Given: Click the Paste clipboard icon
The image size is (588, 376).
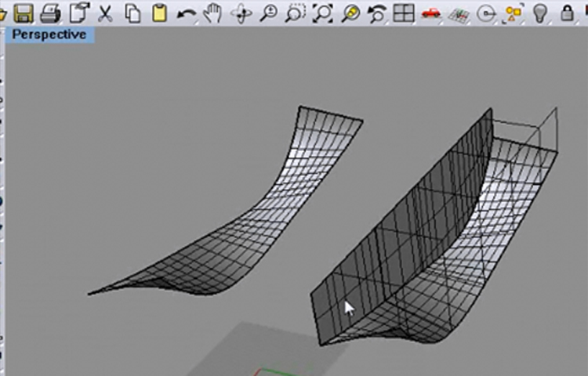Looking at the screenshot, I should coord(160,13).
